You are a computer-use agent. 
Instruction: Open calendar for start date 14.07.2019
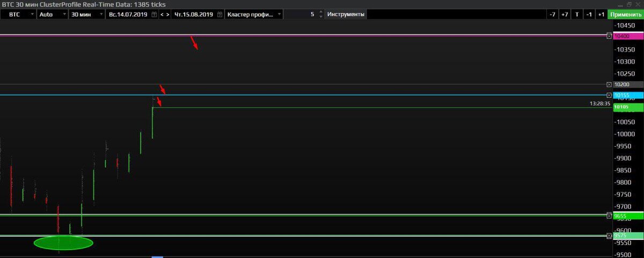(x=155, y=15)
